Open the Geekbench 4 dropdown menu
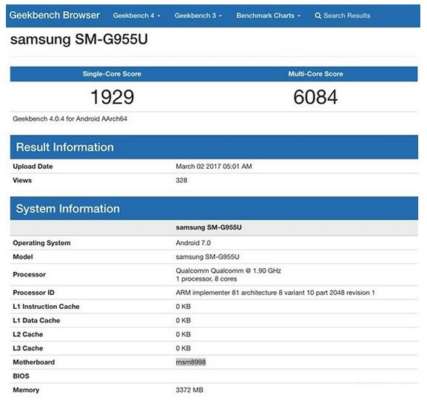The width and height of the screenshot is (427, 400). click(136, 15)
